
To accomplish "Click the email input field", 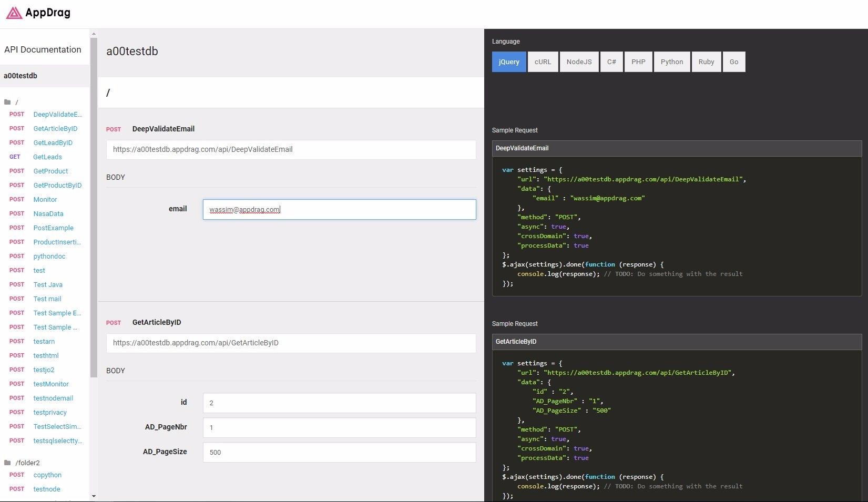I will [340, 209].
